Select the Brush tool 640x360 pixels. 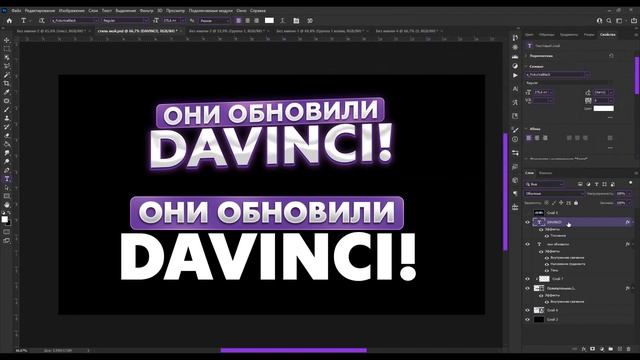7,109
